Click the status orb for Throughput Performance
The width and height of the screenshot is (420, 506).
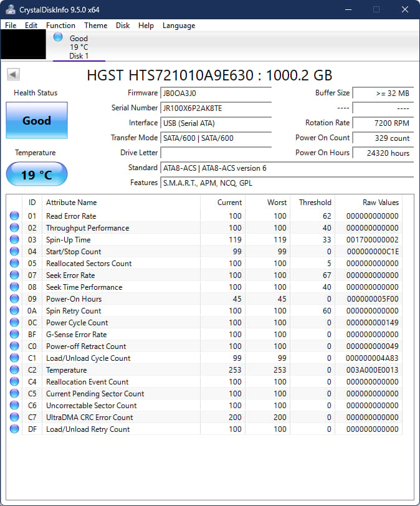pyautogui.click(x=14, y=227)
